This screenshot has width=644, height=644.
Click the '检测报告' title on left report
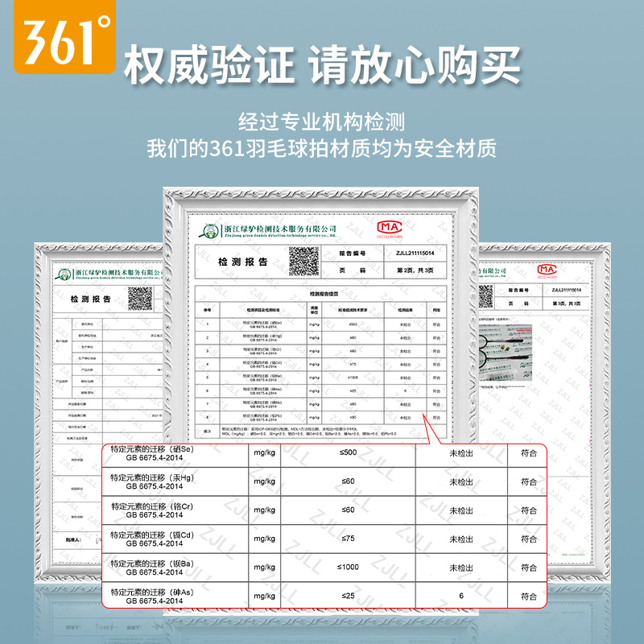(90, 299)
